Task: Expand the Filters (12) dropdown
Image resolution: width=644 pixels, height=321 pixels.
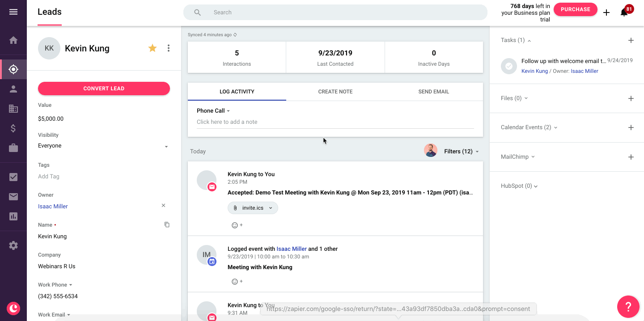Action: pos(462,152)
